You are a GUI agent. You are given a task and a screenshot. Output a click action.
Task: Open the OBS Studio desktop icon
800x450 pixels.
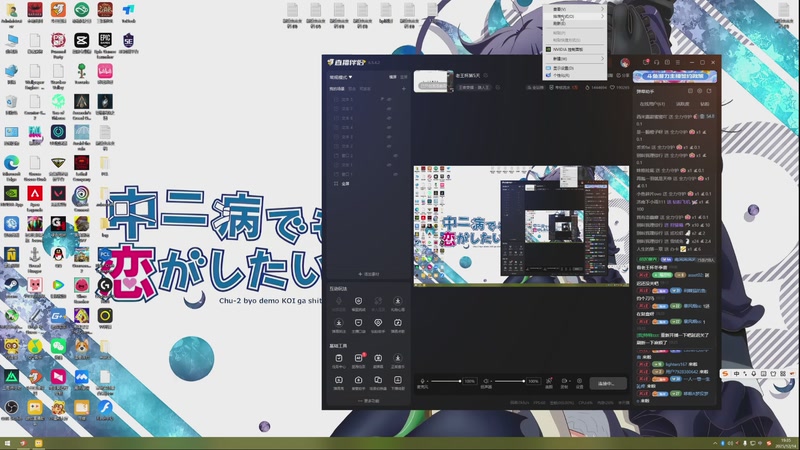[11, 411]
